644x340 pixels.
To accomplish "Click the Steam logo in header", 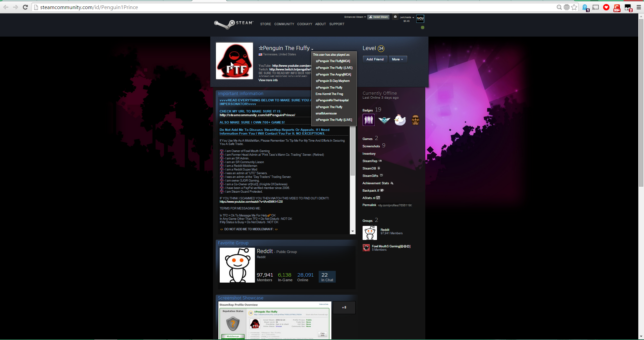I will point(234,24).
